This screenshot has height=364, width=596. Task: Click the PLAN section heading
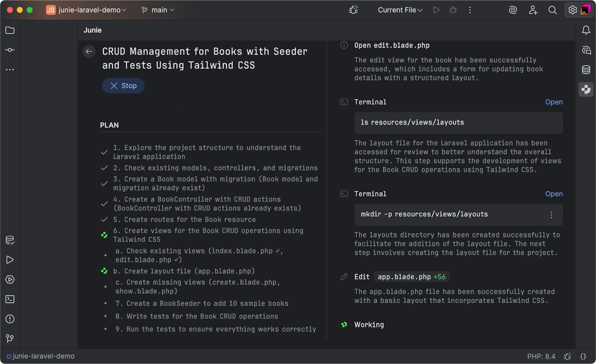click(x=110, y=125)
